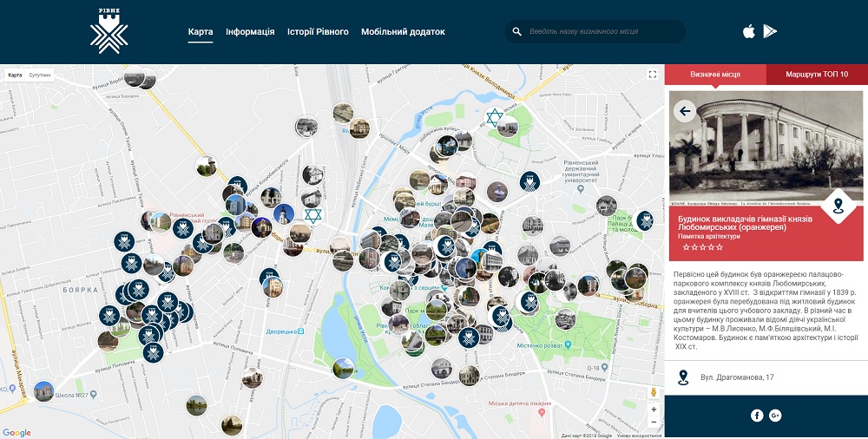
Task: Open the Apple App Store link
Action: (x=748, y=32)
